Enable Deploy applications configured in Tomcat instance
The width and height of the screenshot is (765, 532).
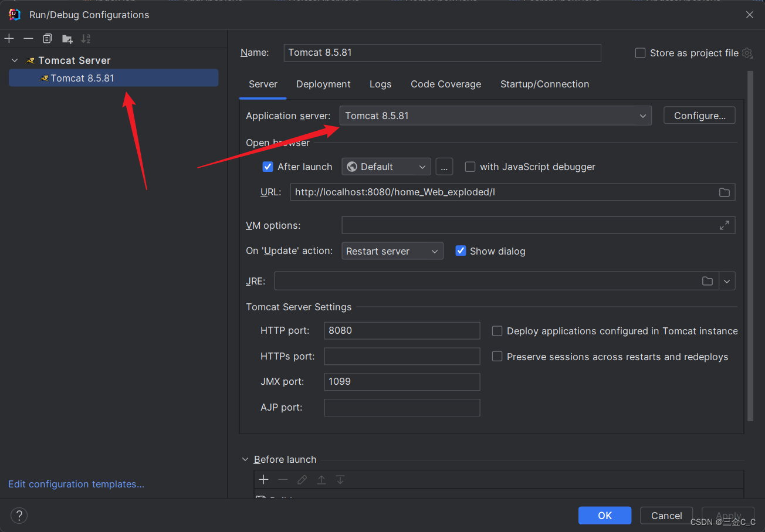tap(497, 331)
